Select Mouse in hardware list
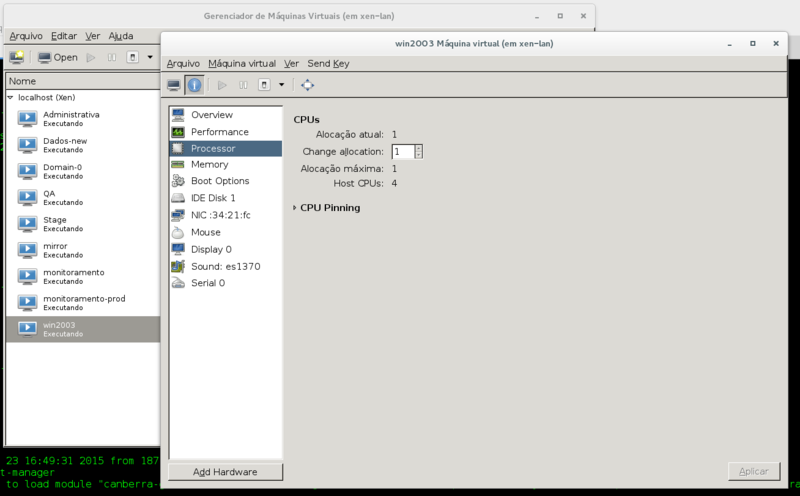This screenshot has height=496, width=800. pyautogui.click(x=226, y=232)
